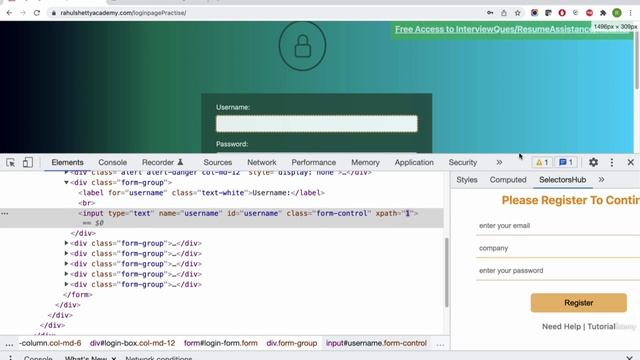Open the Application tab
Viewport: 640px width, 360px height.
pyautogui.click(x=414, y=162)
